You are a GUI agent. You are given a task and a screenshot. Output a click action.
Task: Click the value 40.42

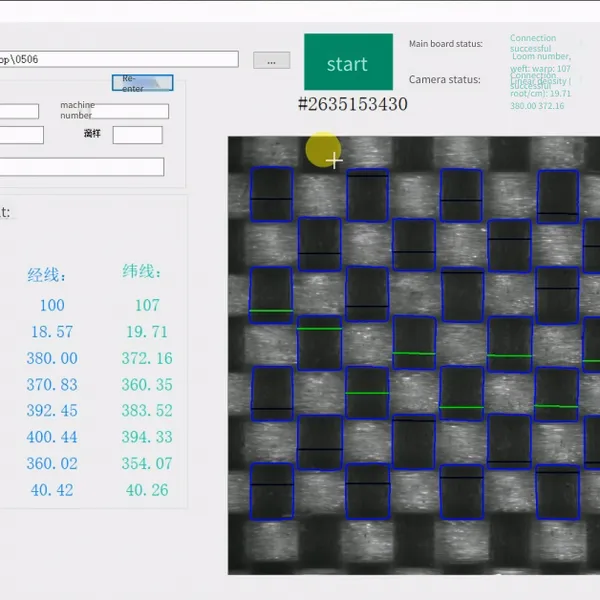pyautogui.click(x=52, y=490)
